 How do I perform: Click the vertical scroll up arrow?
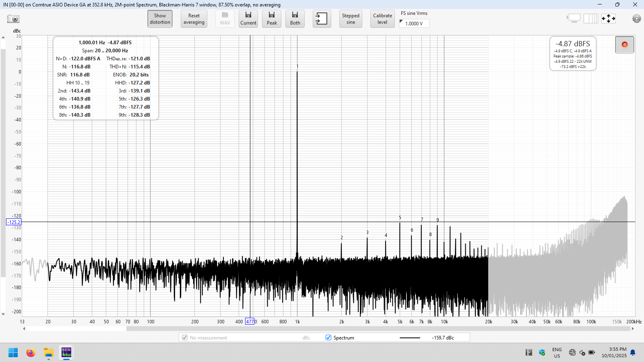point(3,37)
